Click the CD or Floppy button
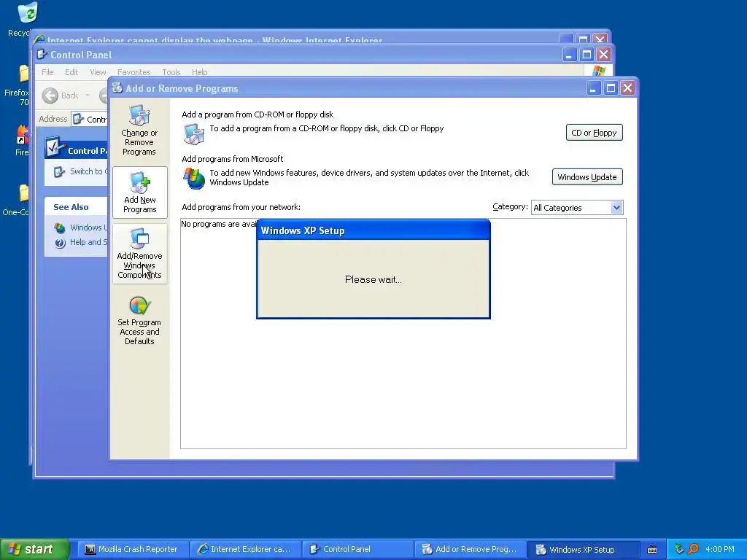747x560 pixels. (594, 133)
